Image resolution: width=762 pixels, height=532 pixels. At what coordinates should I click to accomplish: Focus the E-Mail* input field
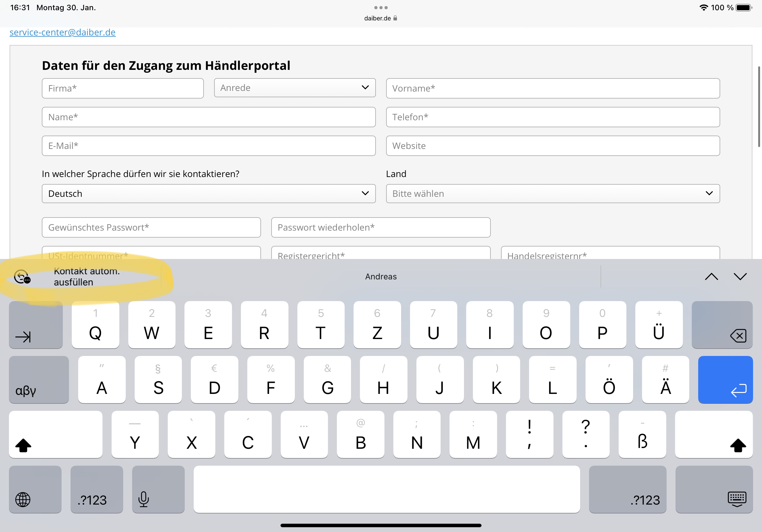(208, 146)
